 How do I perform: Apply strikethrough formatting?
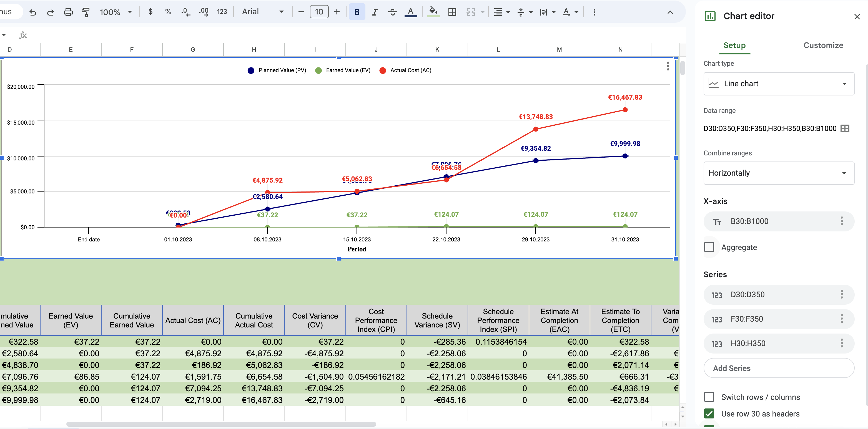[392, 12]
